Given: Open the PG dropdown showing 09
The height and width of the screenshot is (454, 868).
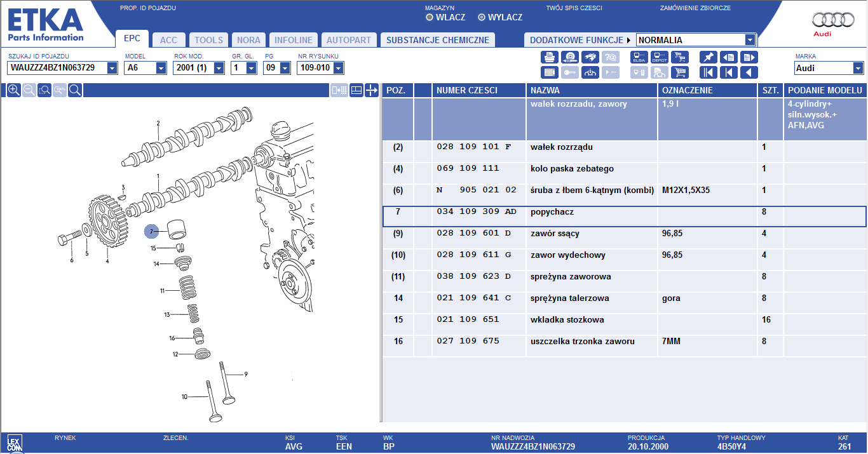Looking at the screenshot, I should point(285,68).
